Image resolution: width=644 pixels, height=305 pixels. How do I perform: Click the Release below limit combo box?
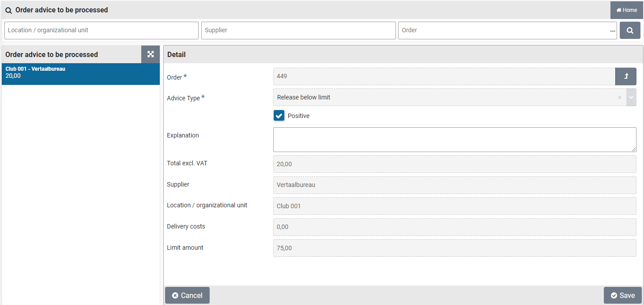pos(444,98)
